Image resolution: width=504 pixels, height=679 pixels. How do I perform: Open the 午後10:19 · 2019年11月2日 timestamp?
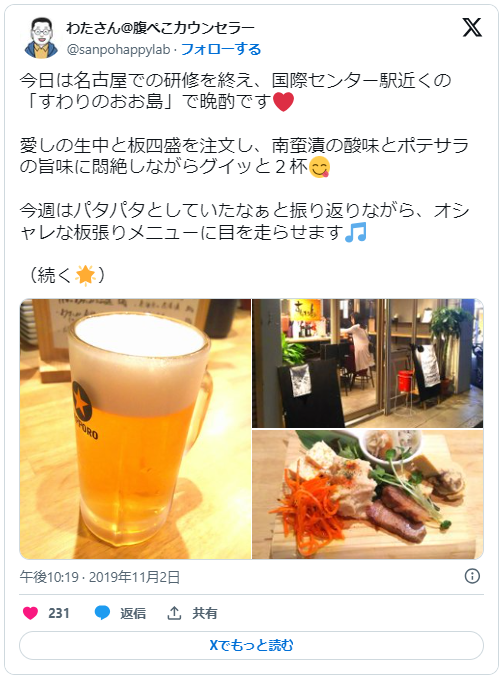click(x=100, y=577)
